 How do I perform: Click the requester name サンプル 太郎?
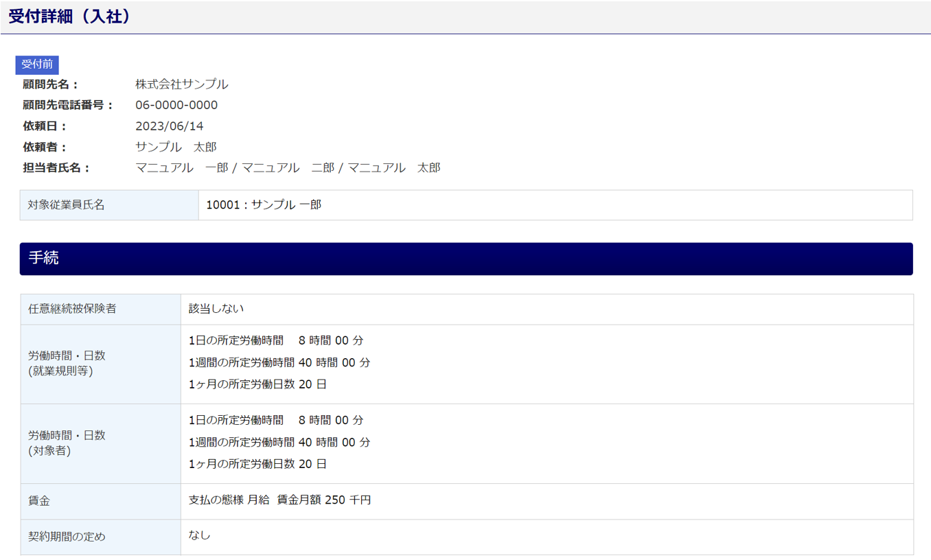(176, 147)
